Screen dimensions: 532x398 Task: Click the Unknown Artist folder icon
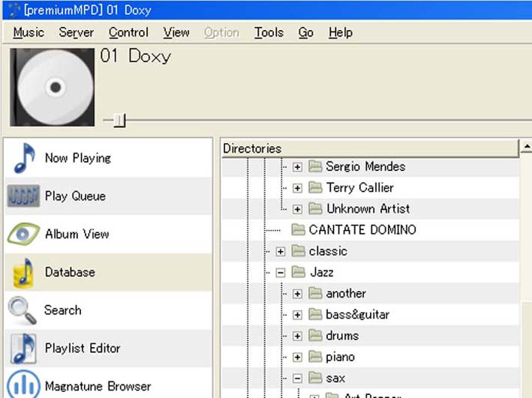(315, 209)
